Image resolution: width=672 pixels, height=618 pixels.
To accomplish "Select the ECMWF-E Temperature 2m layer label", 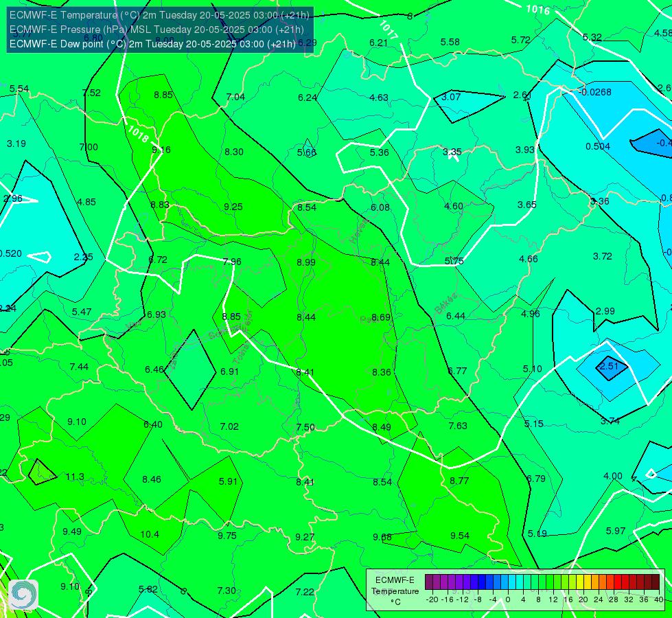I will click(x=159, y=15).
